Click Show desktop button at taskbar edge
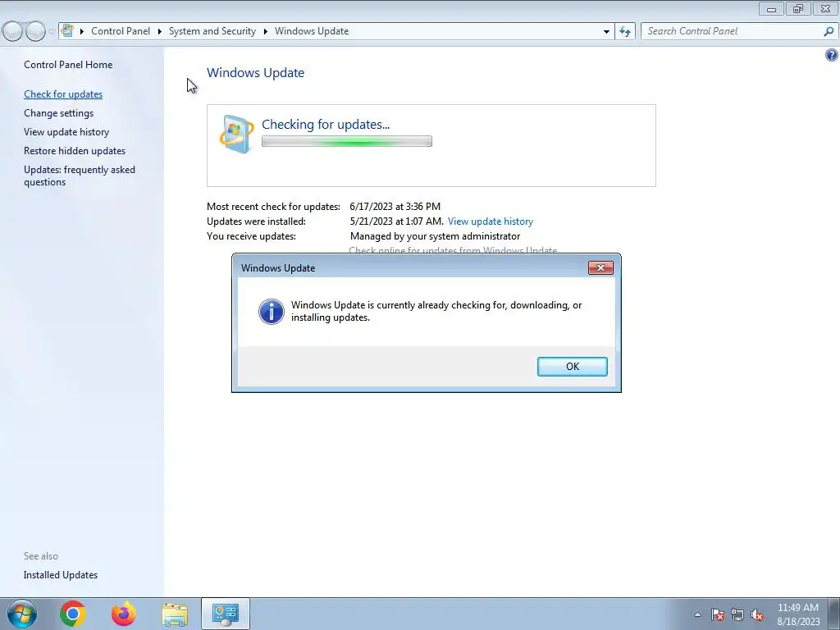This screenshot has height=630, width=840. 834,614
